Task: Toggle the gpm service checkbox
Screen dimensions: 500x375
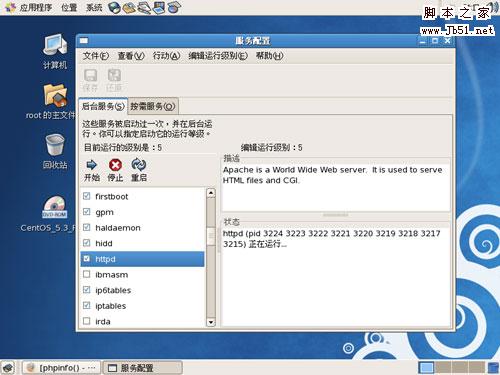Action: pos(86,212)
